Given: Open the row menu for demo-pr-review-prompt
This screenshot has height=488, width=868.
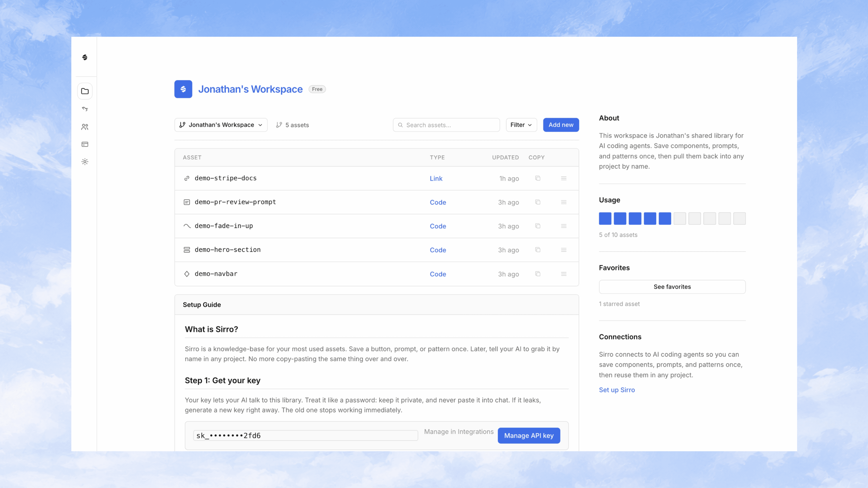Looking at the screenshot, I should click(564, 202).
